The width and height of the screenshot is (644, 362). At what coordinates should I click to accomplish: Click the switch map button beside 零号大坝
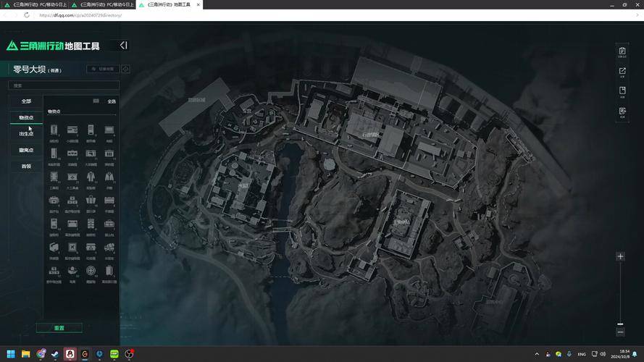103,70
